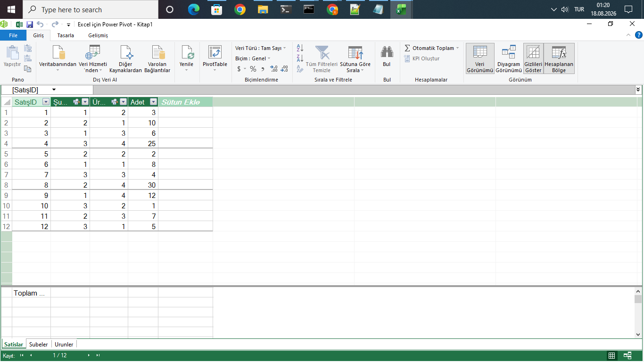Open Microsoft Edge from taskbar
The height and width of the screenshot is (362, 644).
click(x=193, y=9)
